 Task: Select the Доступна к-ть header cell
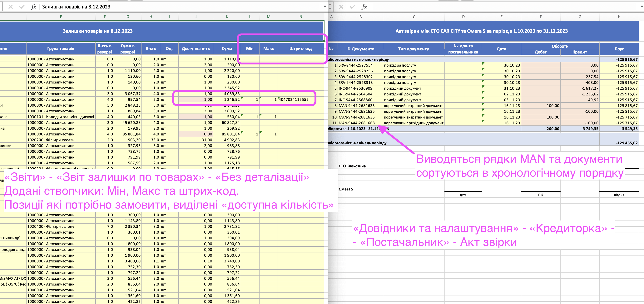pos(196,48)
